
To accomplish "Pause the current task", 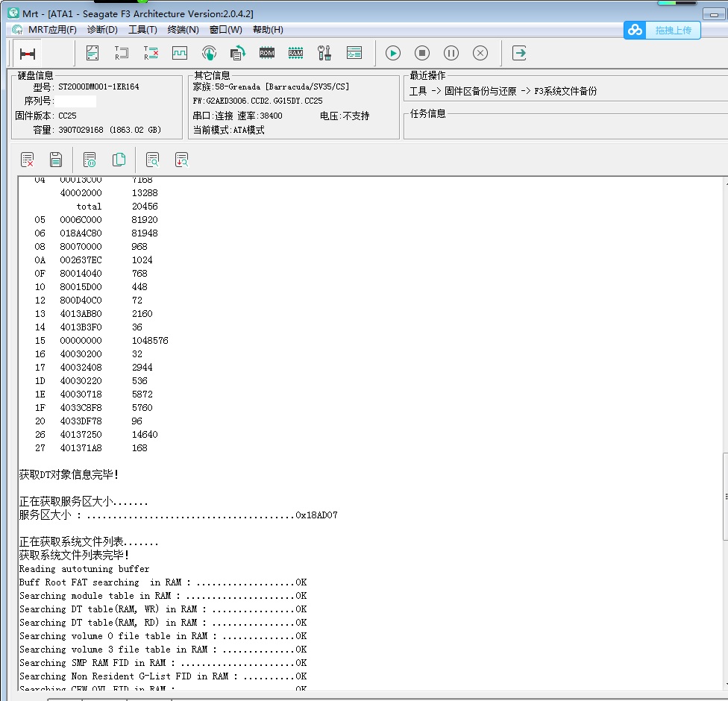I will pos(451,53).
